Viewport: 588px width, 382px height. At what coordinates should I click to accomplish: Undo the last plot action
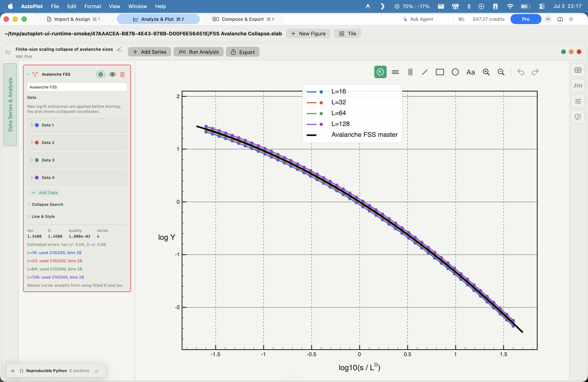pyautogui.click(x=521, y=72)
